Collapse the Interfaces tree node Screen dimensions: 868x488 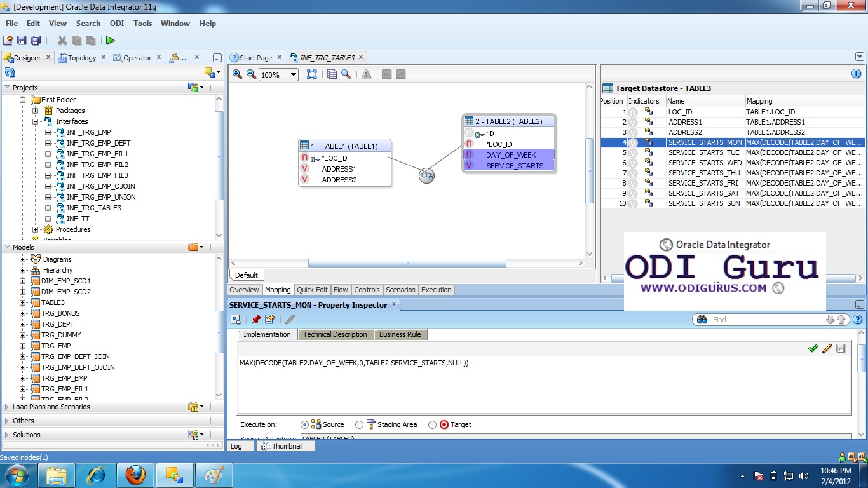pos(36,121)
